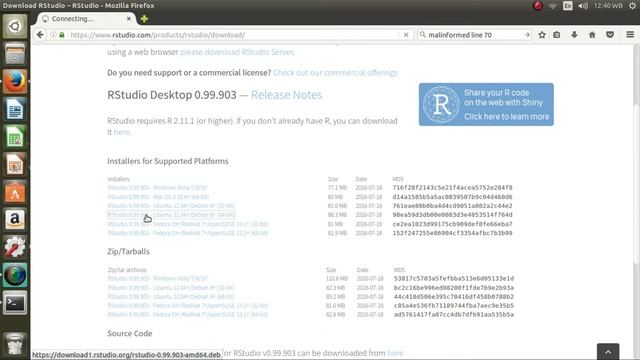Image resolution: width=640 pixels, height=360 pixels.
Task: Click the globe application icon above Terminal
Action: pyautogui.click(x=15, y=275)
